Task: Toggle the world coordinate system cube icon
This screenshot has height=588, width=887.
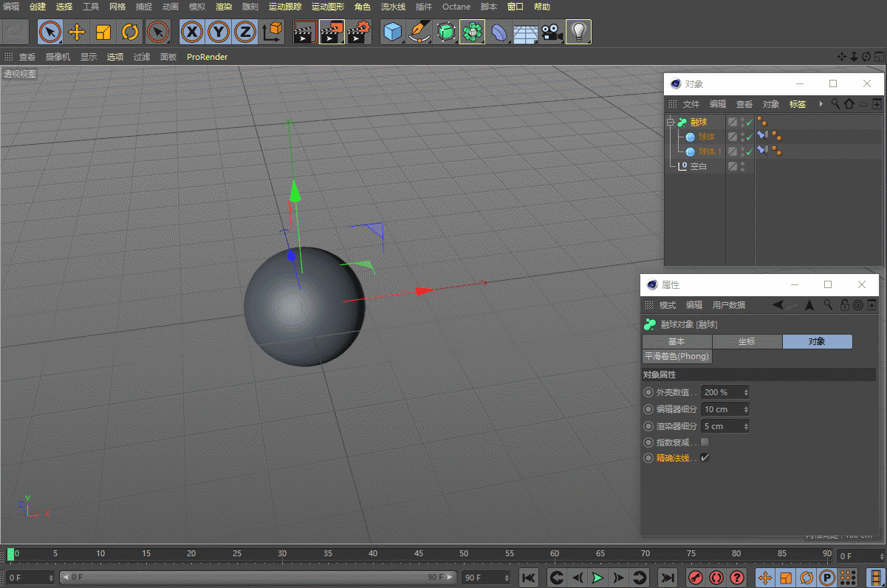Action: pyautogui.click(x=273, y=32)
